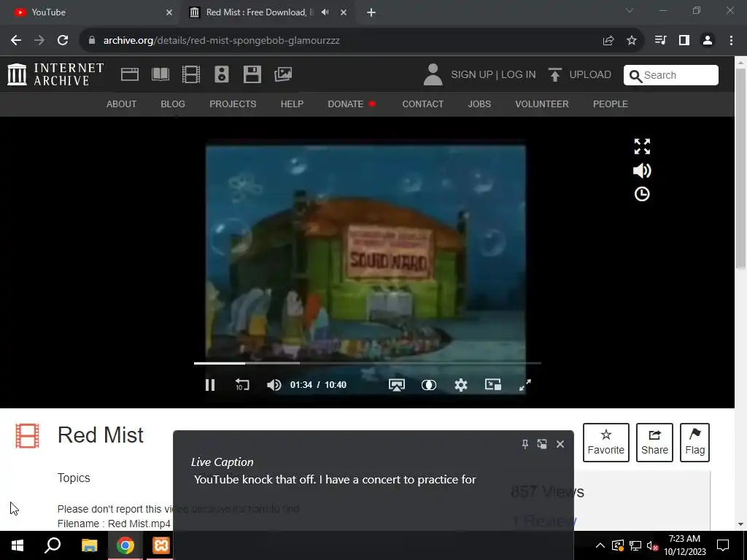Open Chrome three-dot menu
Screen dimensions: 747x560
tap(731, 41)
